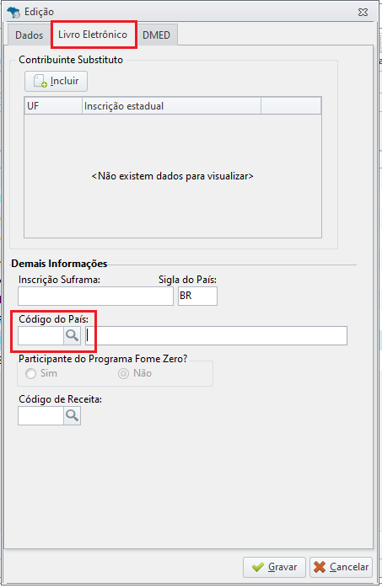Screen dimensions: 382x588
Task: Switch to the Dados tab
Action: [x=29, y=35]
